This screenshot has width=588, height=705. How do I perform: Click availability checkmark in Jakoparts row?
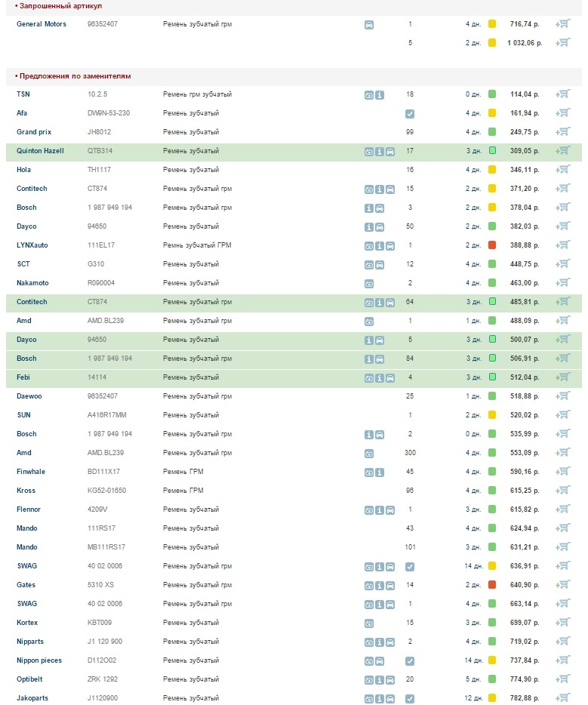pyautogui.click(x=410, y=699)
